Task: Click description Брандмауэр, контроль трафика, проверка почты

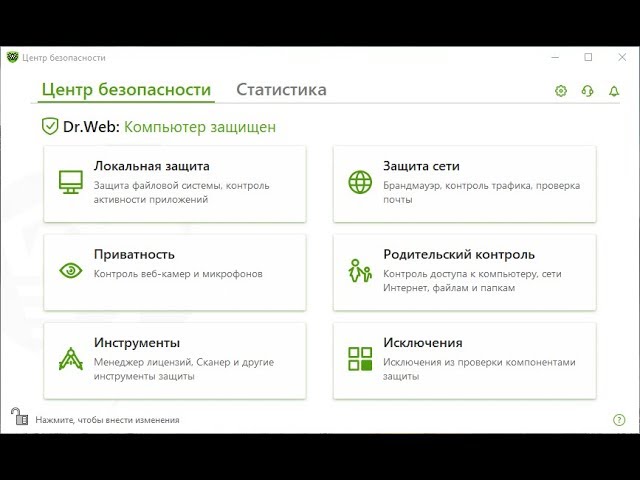Action: coord(482,192)
